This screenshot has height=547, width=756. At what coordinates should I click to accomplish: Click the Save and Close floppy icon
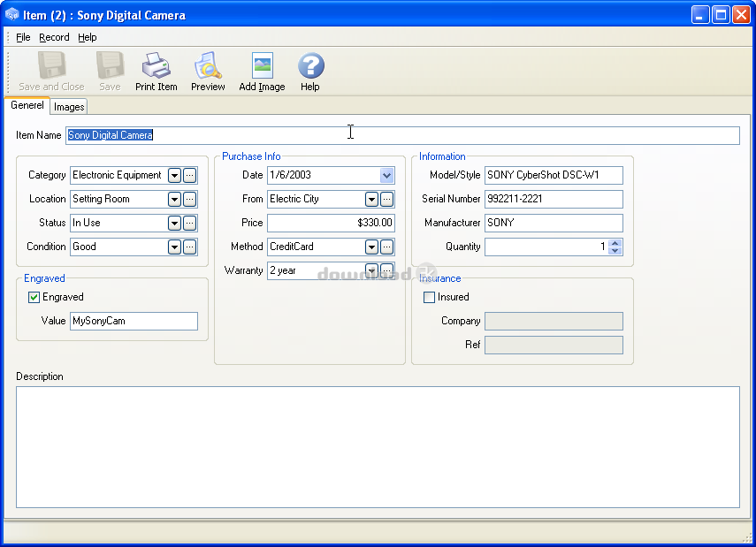pos(51,65)
